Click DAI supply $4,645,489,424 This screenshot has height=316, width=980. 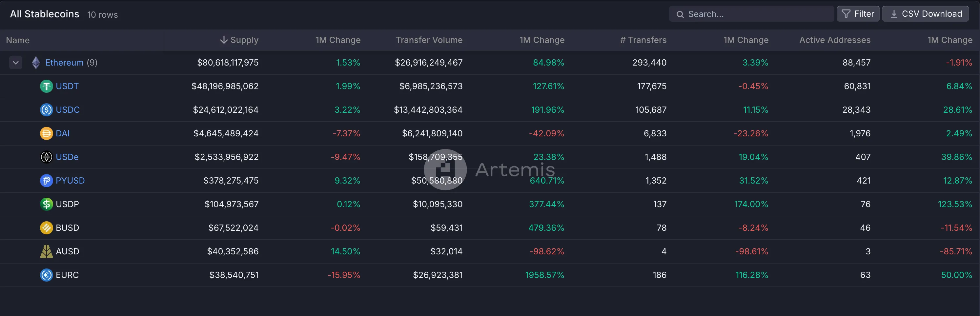[226, 133]
